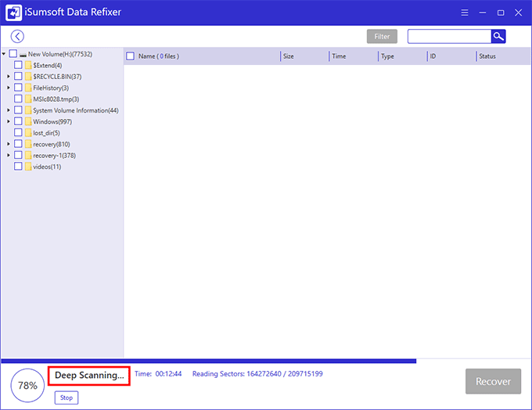Click the Time: 00:12:44 text
The image size is (532, 410).
pyautogui.click(x=158, y=374)
